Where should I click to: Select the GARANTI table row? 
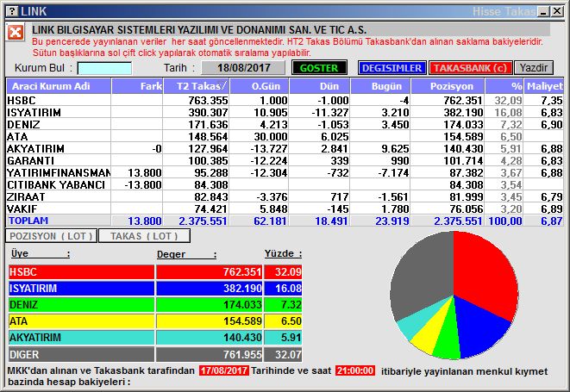[x=285, y=160]
